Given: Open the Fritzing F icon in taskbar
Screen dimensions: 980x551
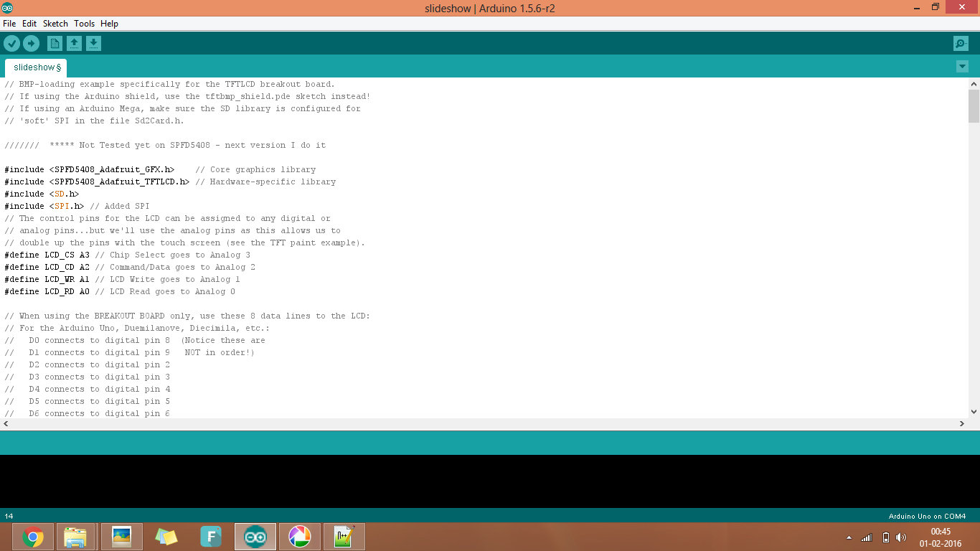Looking at the screenshot, I should tap(211, 537).
